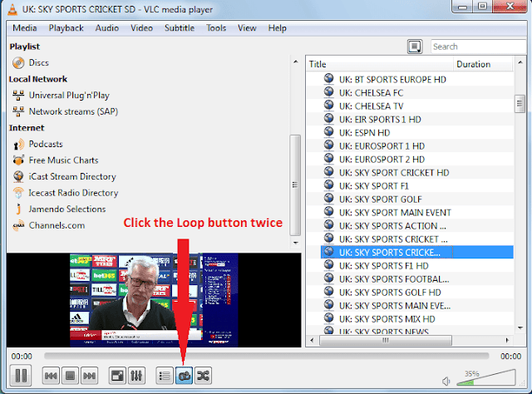Sort playlist by Duration column header
The height and width of the screenshot is (394, 532).
(x=483, y=64)
